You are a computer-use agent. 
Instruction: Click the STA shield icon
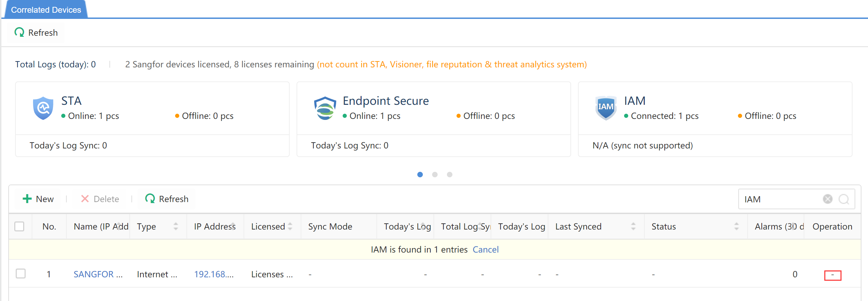click(43, 108)
